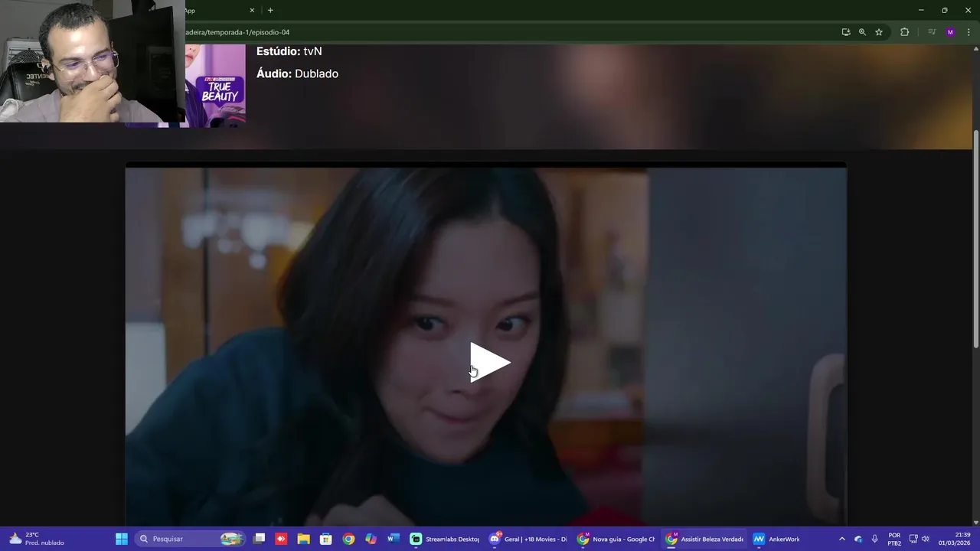Screen dimensions: 980x551
Task: Open File Explorer from taskbar
Action: (304, 539)
